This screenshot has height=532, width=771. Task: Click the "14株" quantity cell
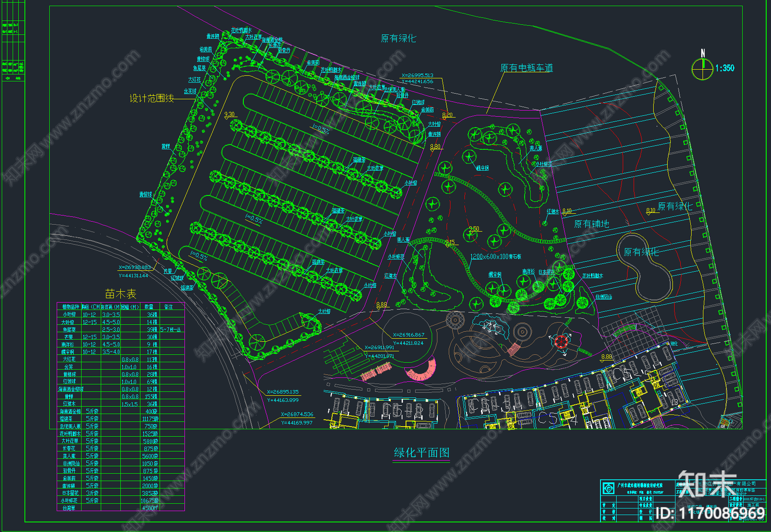tap(152, 322)
